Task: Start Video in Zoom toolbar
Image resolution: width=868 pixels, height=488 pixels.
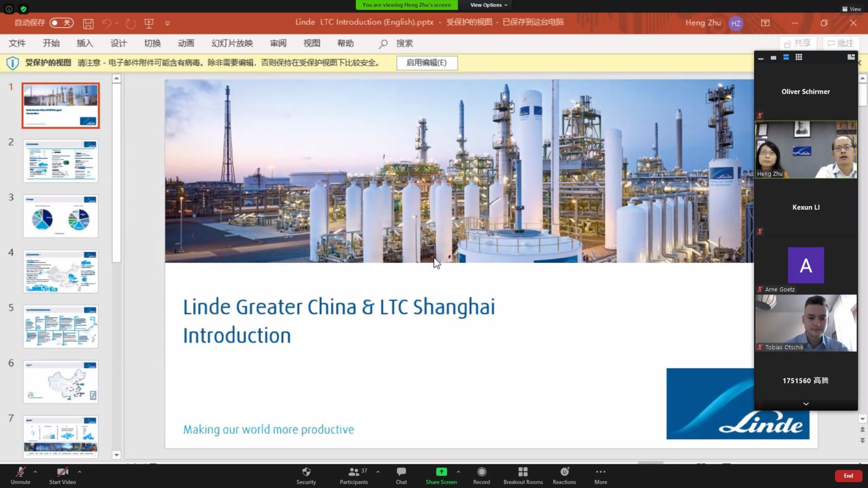Action: [62, 475]
